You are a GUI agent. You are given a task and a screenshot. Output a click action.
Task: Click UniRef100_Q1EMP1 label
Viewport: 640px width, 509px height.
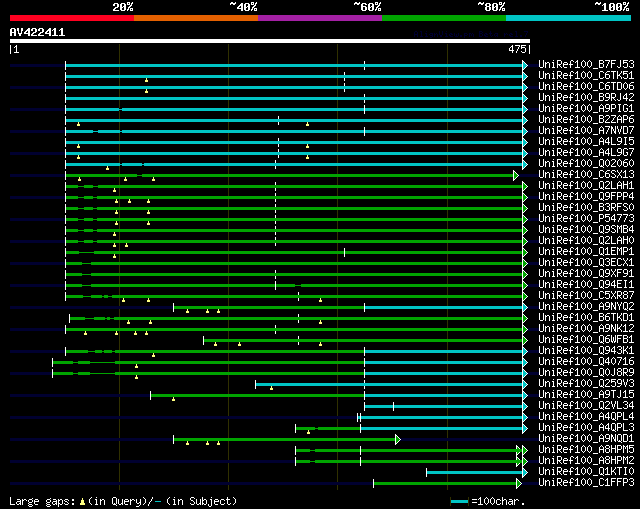[586, 252]
